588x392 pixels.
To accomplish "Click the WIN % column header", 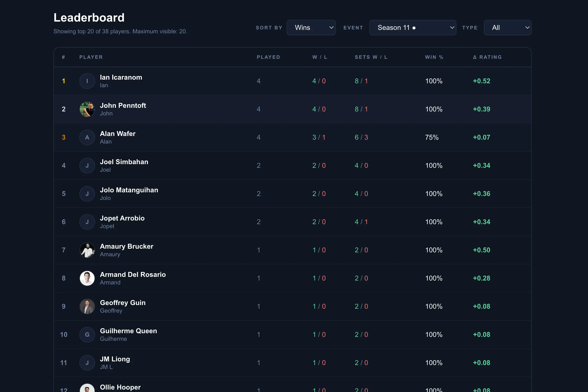I will [x=434, y=57].
